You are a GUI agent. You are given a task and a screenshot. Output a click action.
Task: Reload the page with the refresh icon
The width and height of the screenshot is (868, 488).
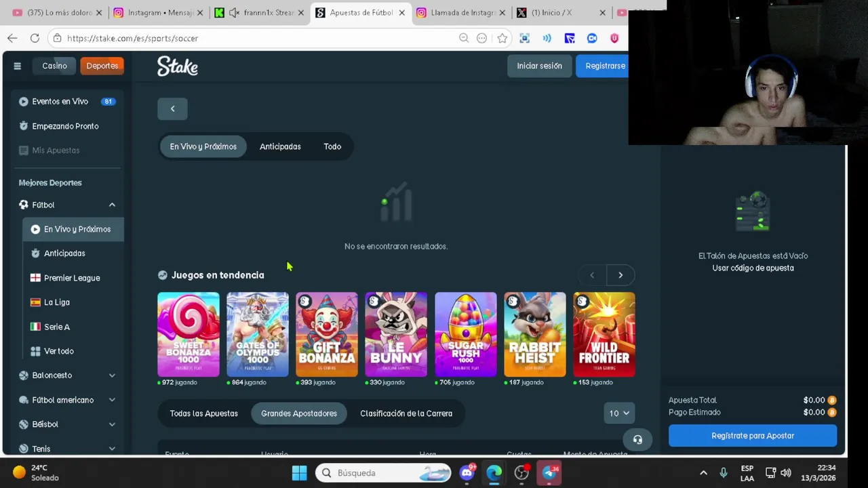coord(35,38)
